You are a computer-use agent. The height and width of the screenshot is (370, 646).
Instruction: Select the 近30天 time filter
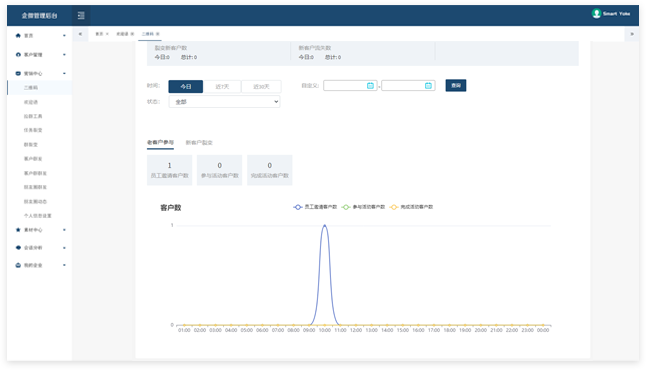click(x=261, y=87)
